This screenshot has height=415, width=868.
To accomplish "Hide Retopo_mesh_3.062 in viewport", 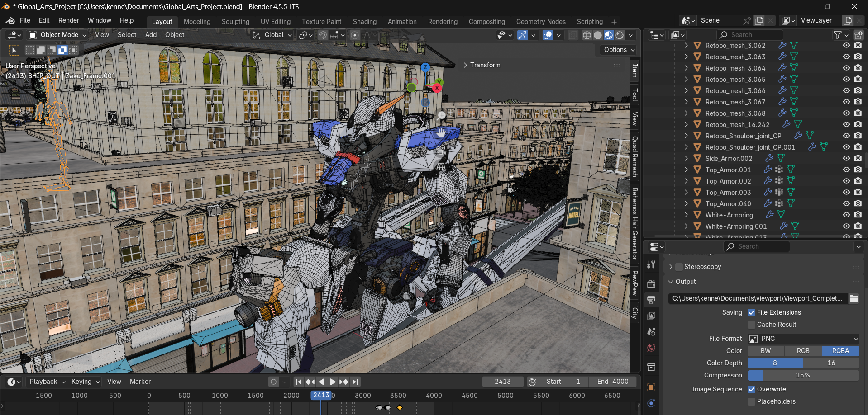I will (846, 46).
